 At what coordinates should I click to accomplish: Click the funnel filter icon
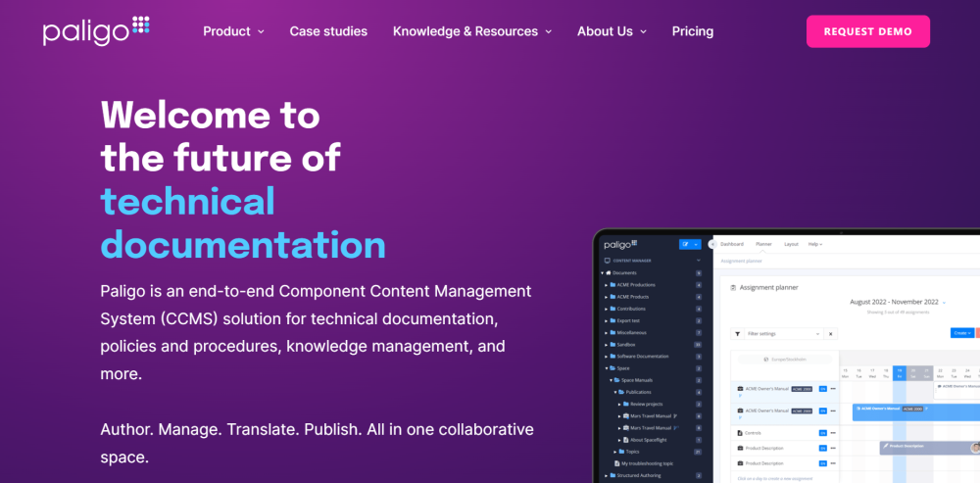737,334
